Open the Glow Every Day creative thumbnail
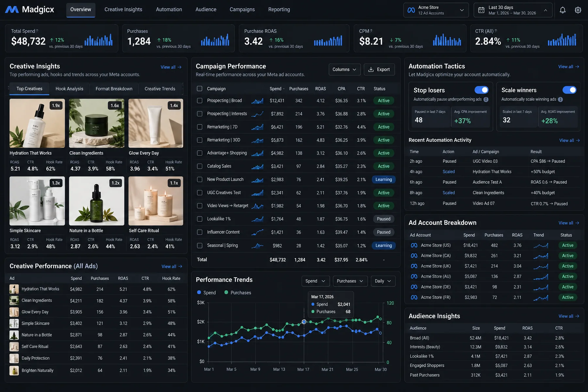 click(x=156, y=123)
